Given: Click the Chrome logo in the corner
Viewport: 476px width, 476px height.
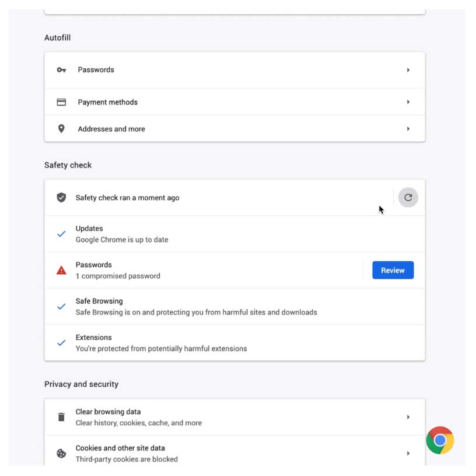Looking at the screenshot, I should pyautogui.click(x=440, y=440).
